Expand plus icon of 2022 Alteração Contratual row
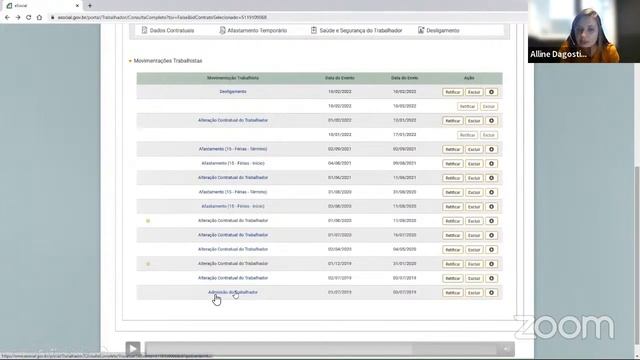The height and width of the screenshot is (360, 640). 491,121
